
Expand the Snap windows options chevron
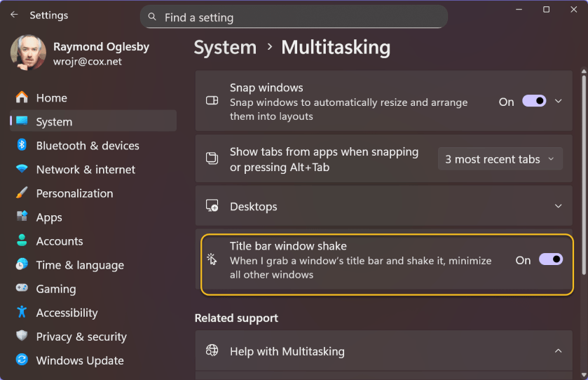[559, 102]
